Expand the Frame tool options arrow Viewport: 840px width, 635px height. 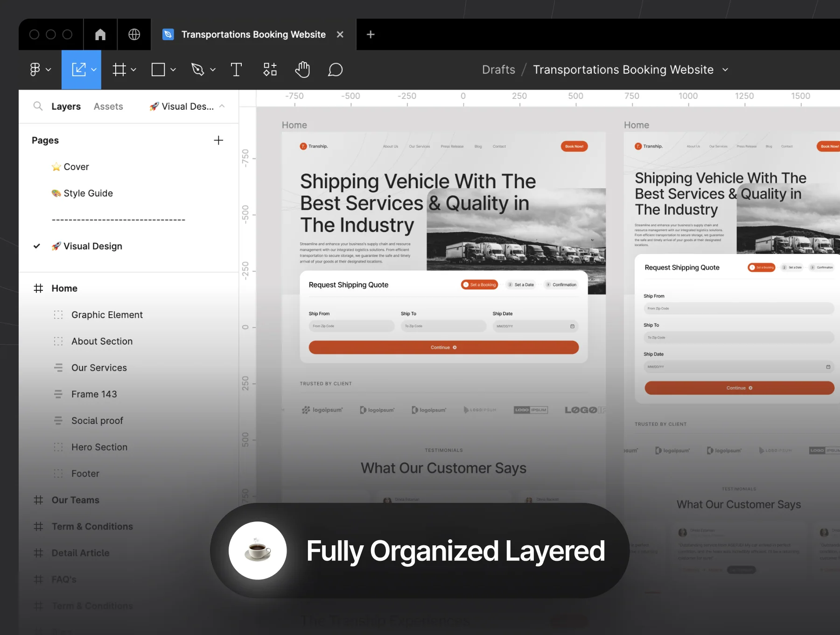coord(133,70)
